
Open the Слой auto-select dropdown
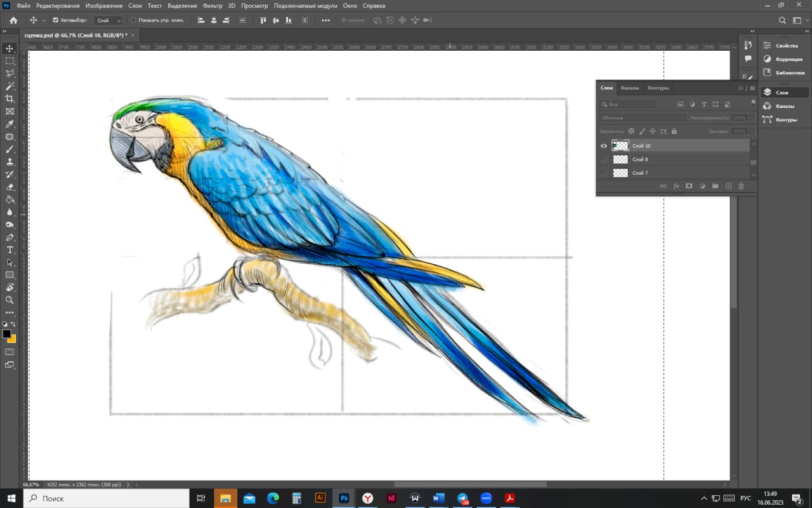coord(108,20)
